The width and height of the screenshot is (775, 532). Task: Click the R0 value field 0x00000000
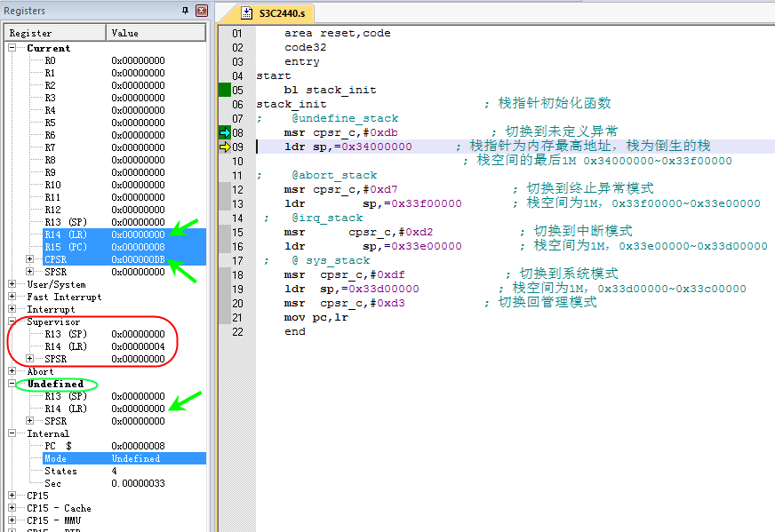click(x=138, y=60)
